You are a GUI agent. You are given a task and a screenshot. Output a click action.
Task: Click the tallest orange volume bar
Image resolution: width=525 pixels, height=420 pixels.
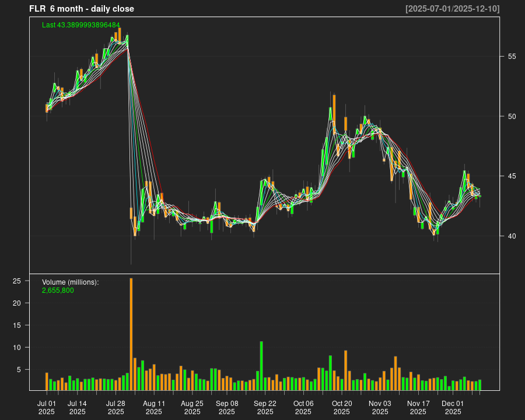point(131,334)
